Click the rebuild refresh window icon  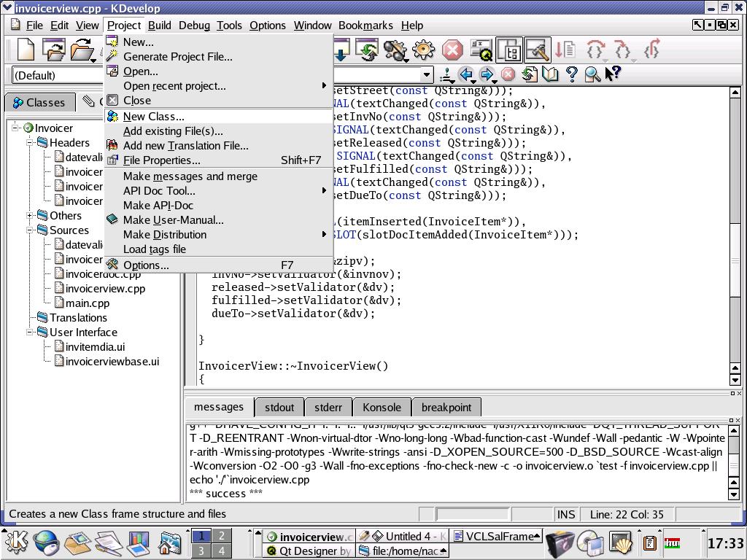[x=367, y=50]
